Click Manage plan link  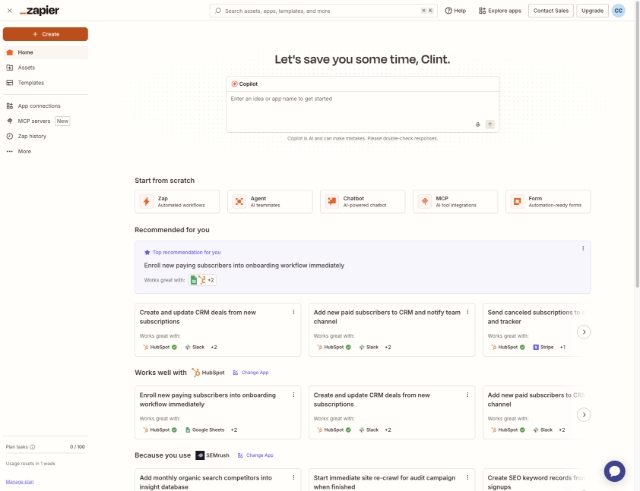pyautogui.click(x=20, y=482)
